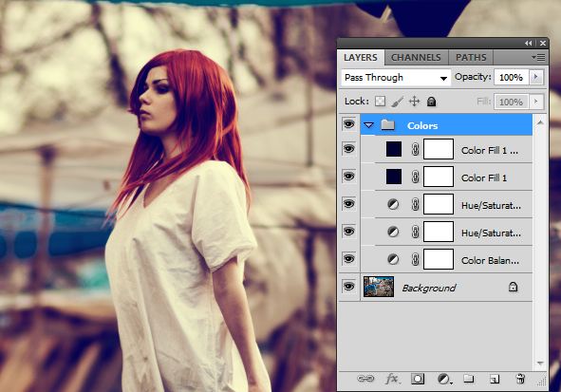Open the layer style fx menu
This screenshot has width=561, height=392.
[392, 379]
